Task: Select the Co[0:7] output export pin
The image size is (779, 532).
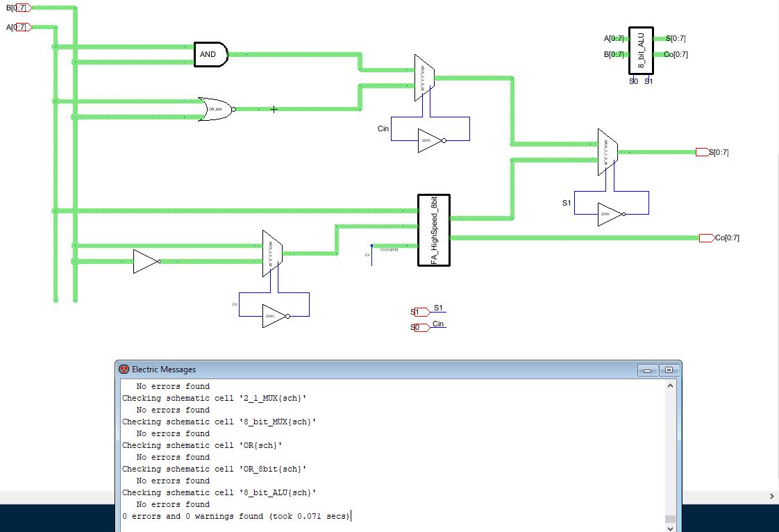Action: click(706, 238)
